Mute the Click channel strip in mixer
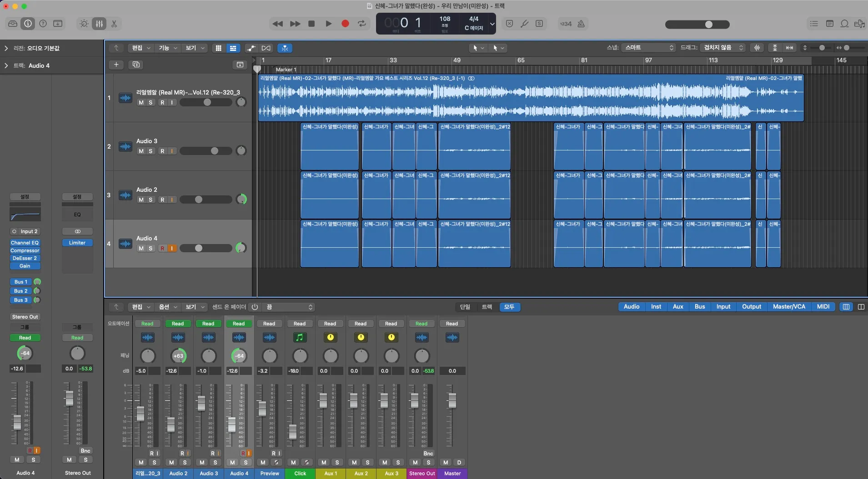 pyautogui.click(x=293, y=462)
